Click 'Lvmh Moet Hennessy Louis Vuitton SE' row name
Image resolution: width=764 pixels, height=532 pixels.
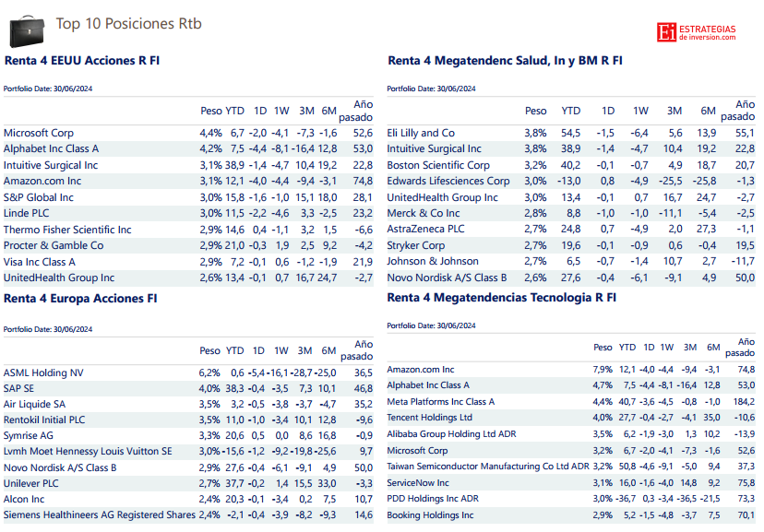tap(88, 451)
